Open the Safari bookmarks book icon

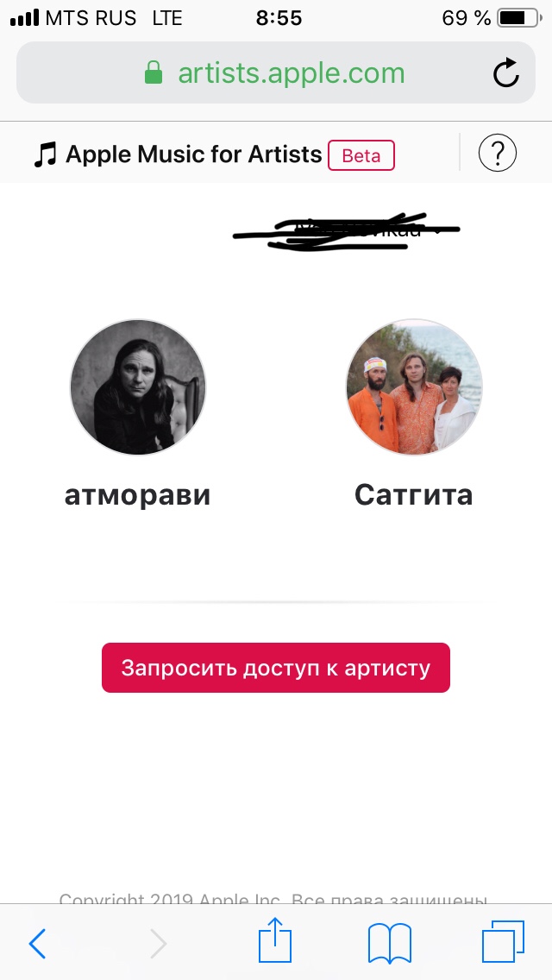390,943
